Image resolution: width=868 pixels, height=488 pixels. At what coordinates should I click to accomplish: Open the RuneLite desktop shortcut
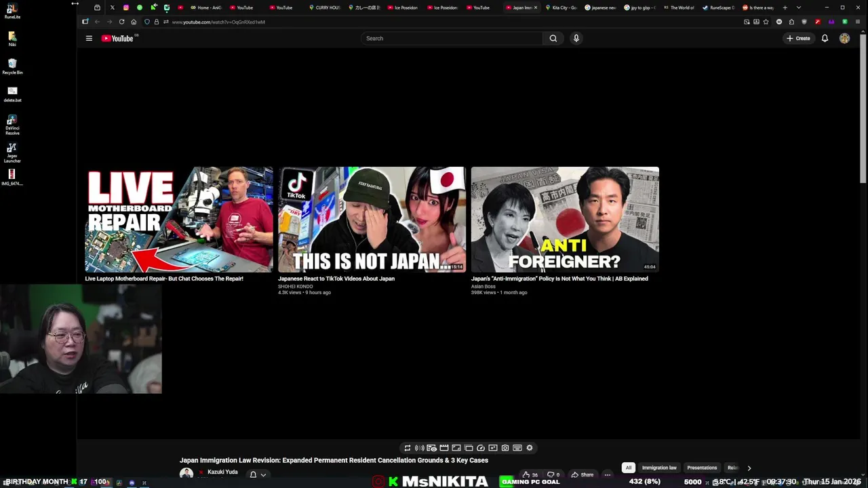(12, 11)
